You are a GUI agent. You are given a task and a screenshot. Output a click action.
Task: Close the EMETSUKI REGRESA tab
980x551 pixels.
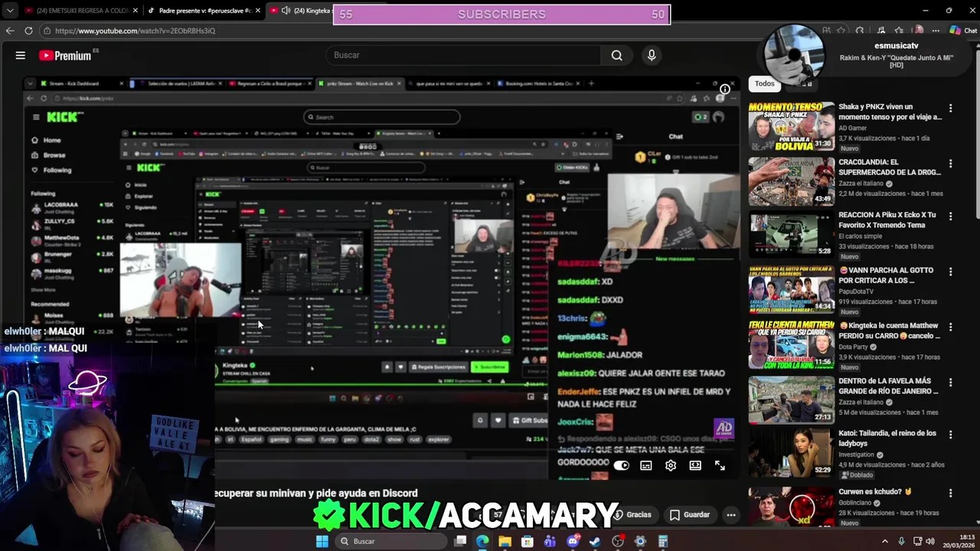pos(136,11)
